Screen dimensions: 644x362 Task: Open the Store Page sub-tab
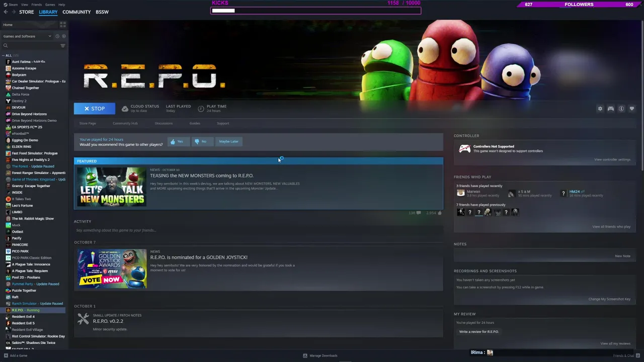coord(88,123)
